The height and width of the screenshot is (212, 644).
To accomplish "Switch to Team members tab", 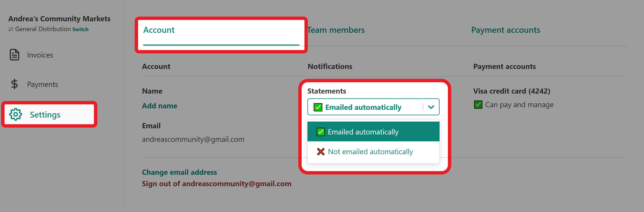I will pyautogui.click(x=336, y=30).
